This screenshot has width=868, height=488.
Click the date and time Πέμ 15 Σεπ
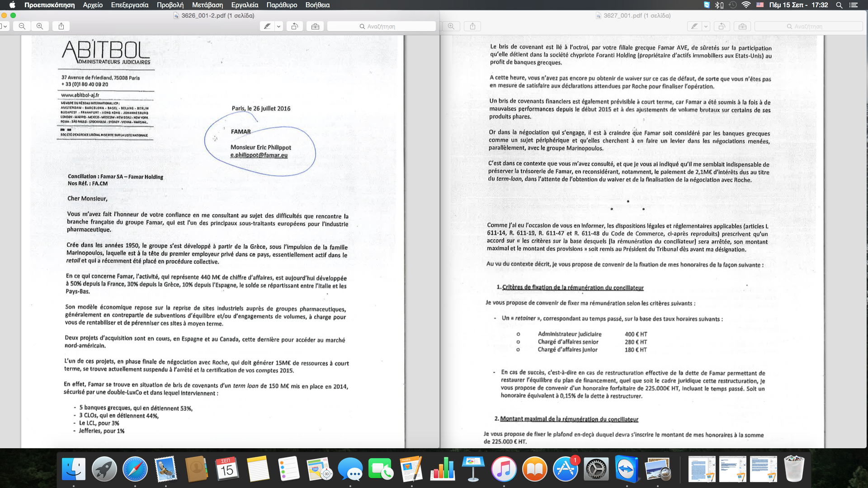click(799, 5)
